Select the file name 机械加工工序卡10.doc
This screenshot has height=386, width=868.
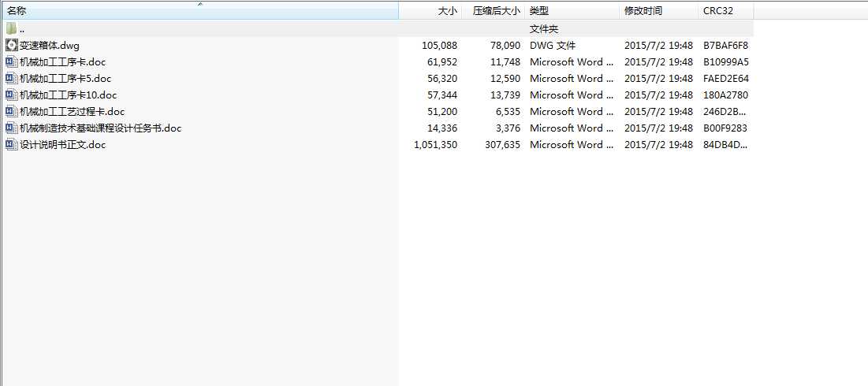point(68,95)
